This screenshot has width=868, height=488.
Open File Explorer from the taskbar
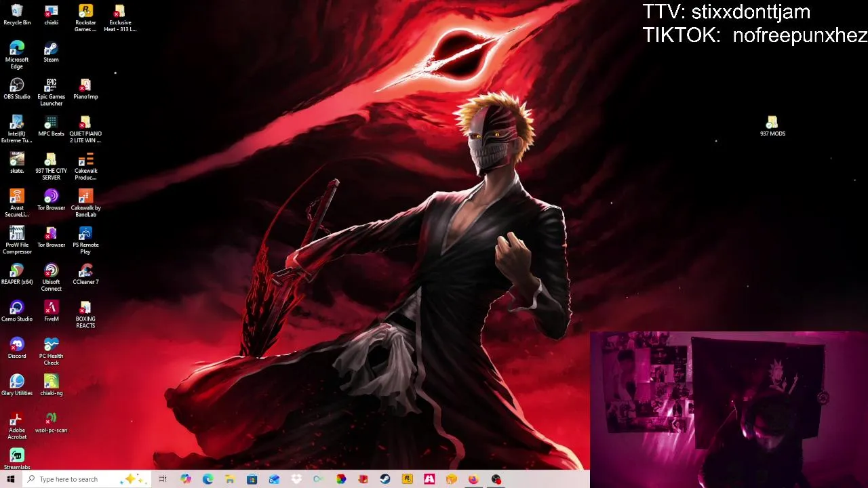click(x=230, y=479)
